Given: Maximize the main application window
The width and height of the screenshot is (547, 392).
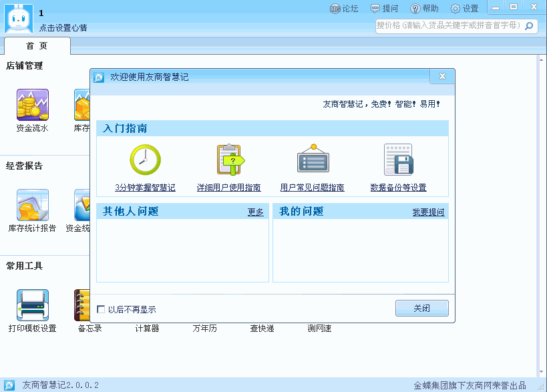Looking at the screenshot, I should (514, 7).
